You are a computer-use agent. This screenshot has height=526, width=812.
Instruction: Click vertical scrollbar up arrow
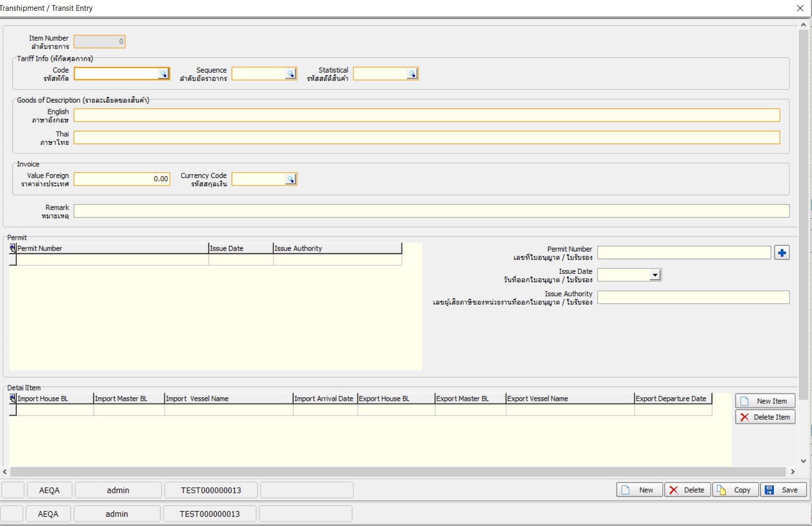[803, 25]
